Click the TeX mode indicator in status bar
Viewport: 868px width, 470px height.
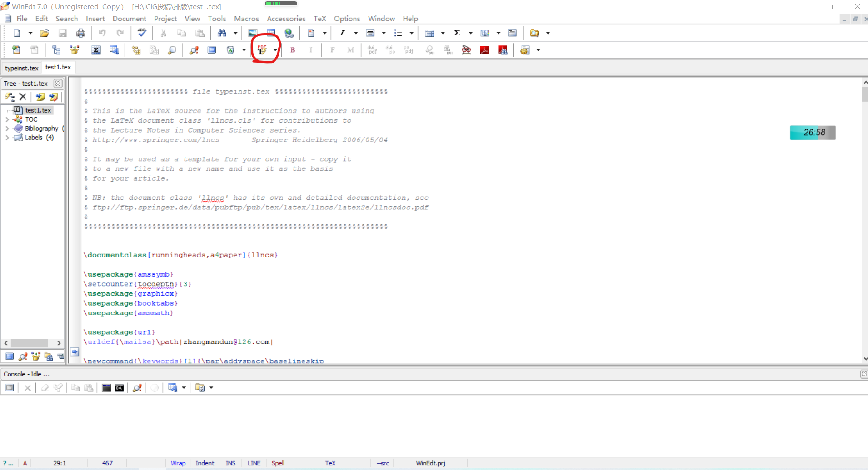[330, 463]
